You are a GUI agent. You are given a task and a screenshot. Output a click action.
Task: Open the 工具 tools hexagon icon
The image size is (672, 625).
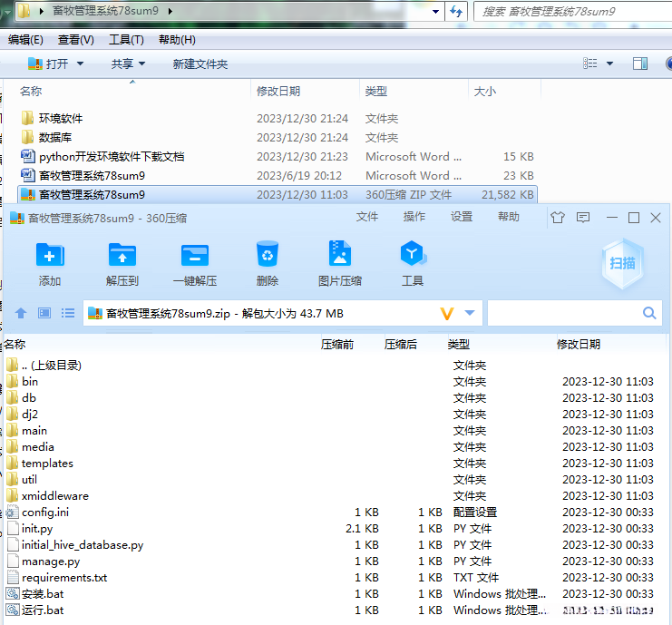coord(413,253)
